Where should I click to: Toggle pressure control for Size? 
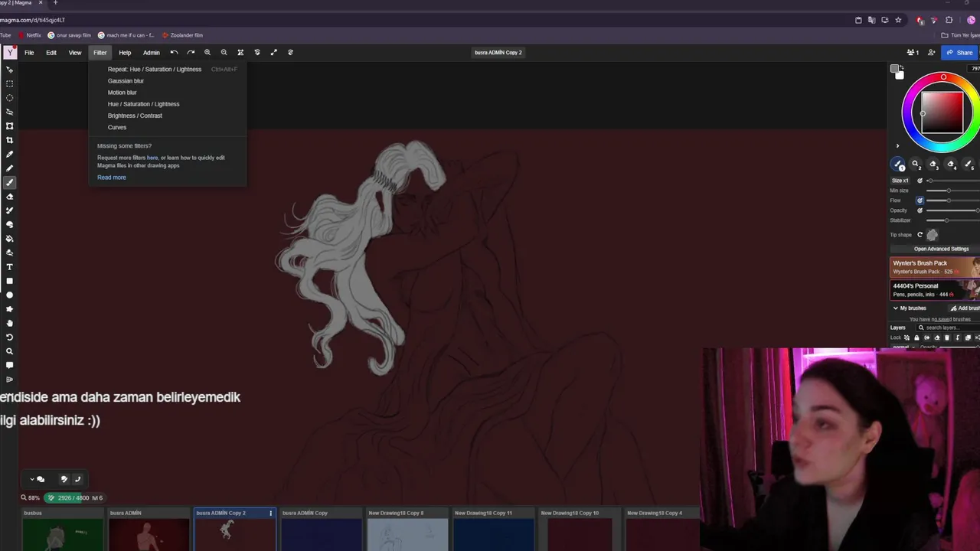pyautogui.click(x=920, y=181)
